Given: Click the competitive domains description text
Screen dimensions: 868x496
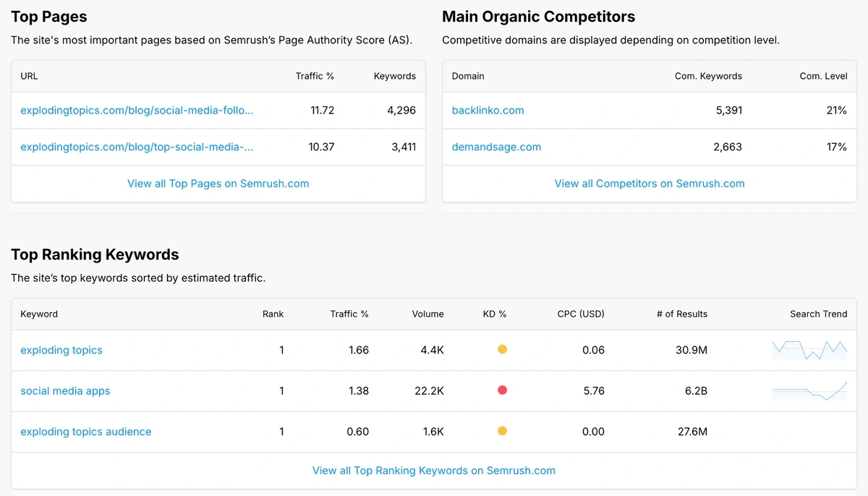Looking at the screenshot, I should (x=610, y=40).
